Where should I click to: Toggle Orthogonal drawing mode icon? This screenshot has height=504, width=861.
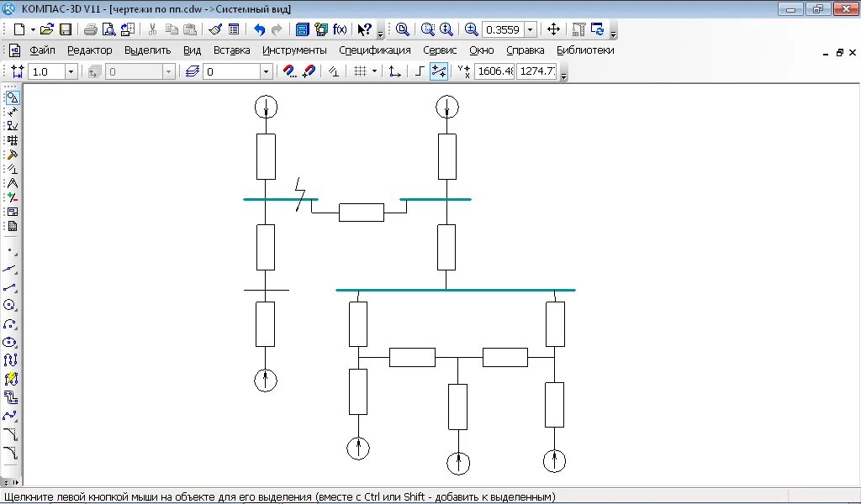coord(420,71)
